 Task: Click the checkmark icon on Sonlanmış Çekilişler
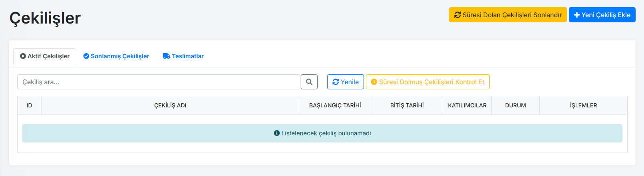click(86, 56)
